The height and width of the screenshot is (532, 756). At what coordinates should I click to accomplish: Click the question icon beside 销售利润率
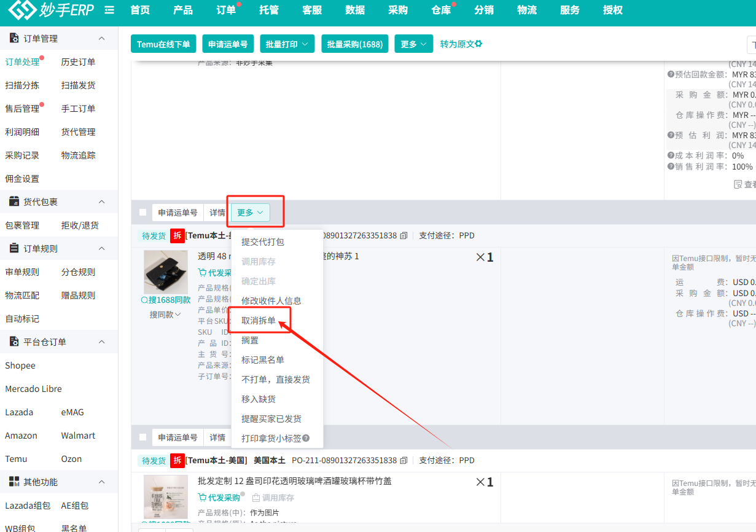pos(671,166)
